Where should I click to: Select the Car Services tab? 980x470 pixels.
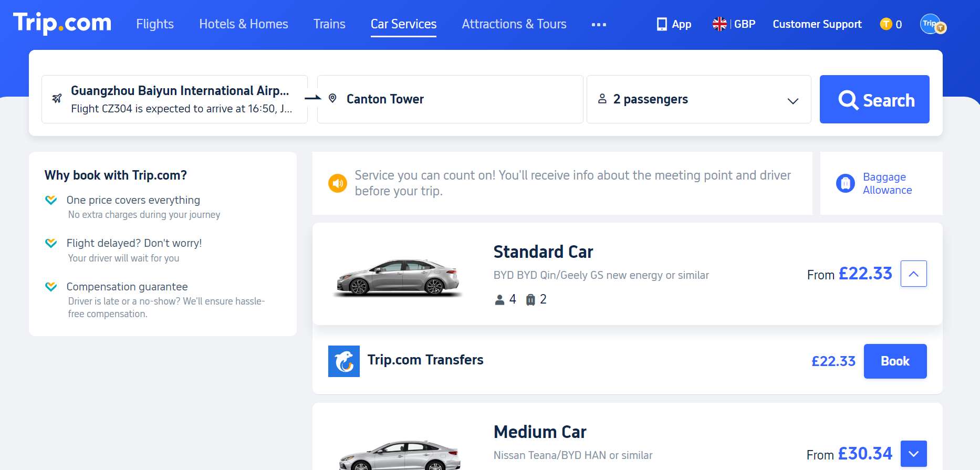click(403, 24)
